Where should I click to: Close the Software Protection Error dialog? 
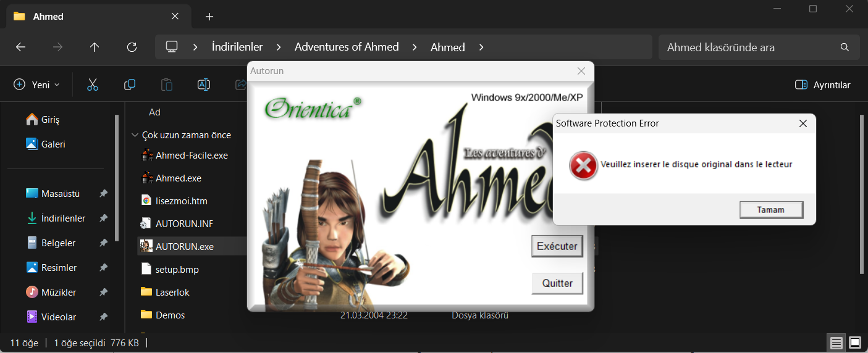[803, 123]
